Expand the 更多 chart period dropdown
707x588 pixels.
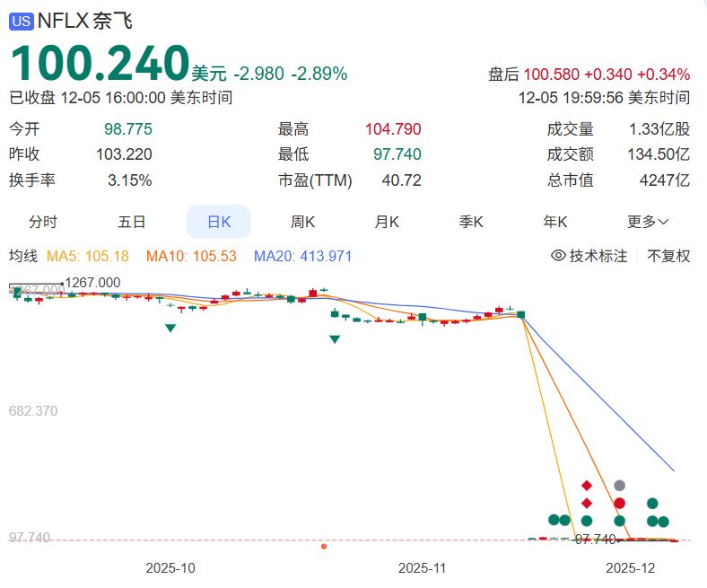click(648, 222)
